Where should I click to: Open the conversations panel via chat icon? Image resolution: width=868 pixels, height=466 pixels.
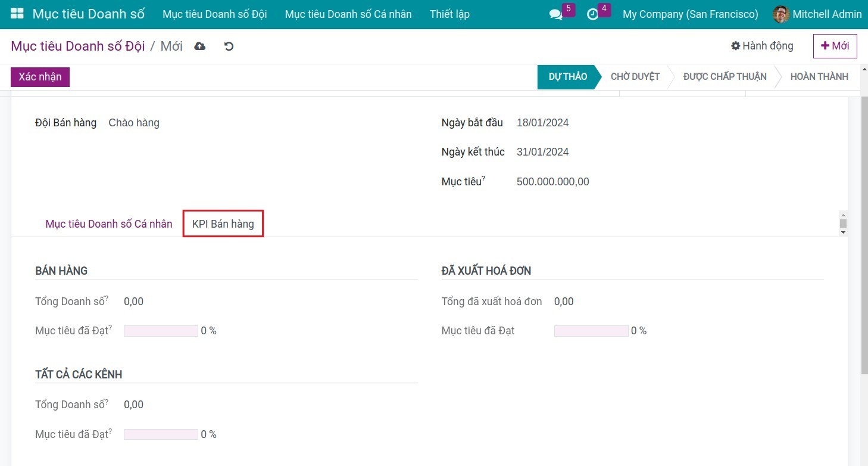tap(555, 14)
